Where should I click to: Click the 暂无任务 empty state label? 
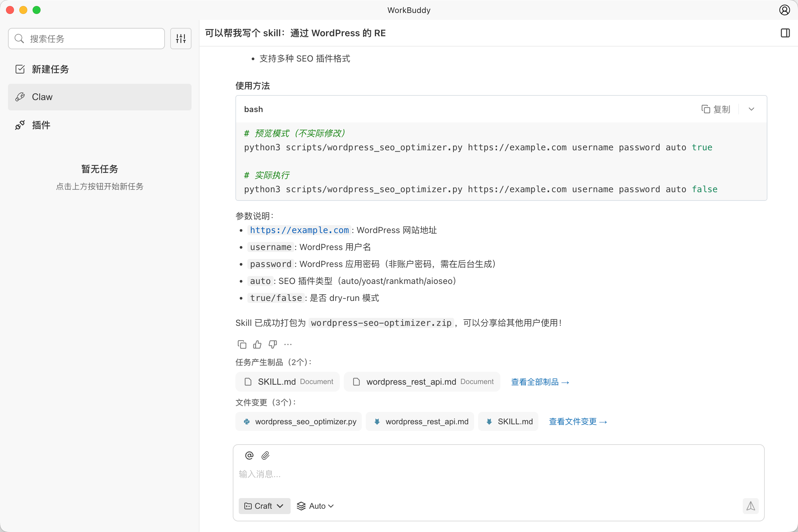(x=100, y=169)
